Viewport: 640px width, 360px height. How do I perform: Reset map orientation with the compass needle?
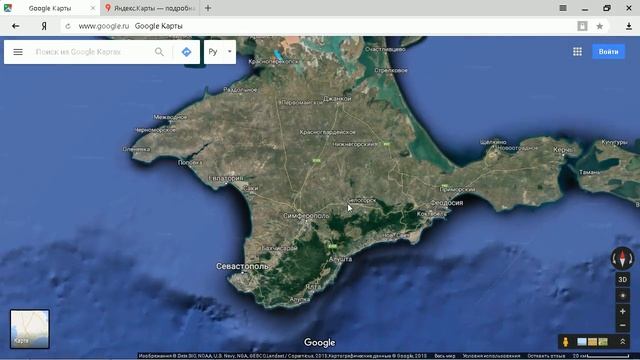[x=622, y=258]
